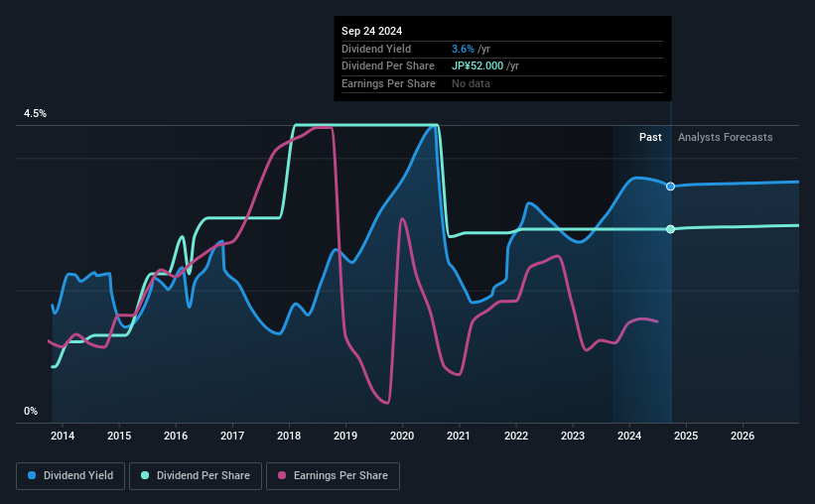The height and width of the screenshot is (504, 815).
Task: Click the tooltip Earnings Per Share row label
Action: pyautogui.click(x=388, y=83)
